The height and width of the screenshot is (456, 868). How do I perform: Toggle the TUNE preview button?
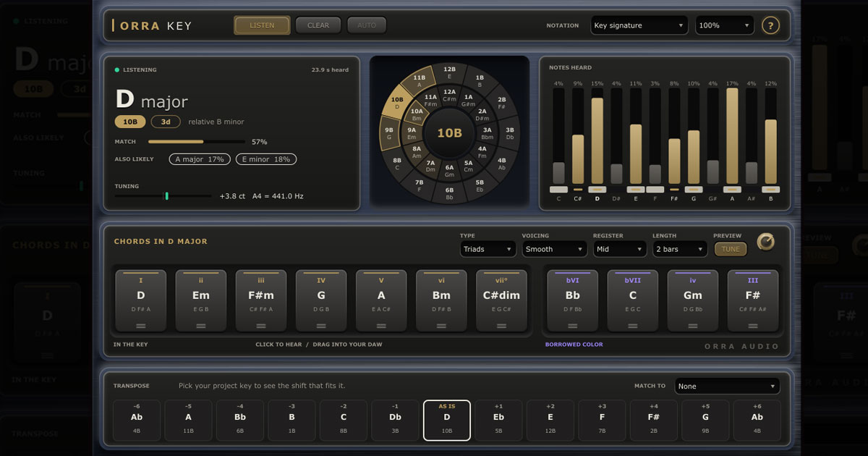click(x=731, y=249)
